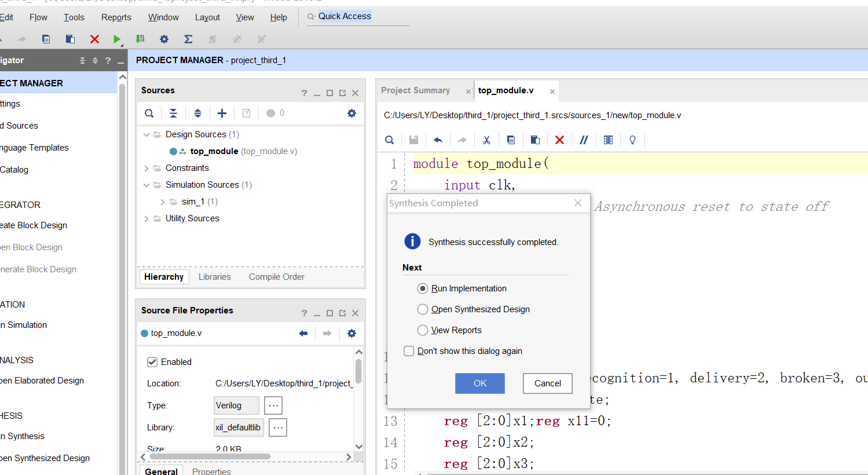Screen dimensions: 868x475
Task: Browse file Type with ellipsis button
Action: (273, 405)
